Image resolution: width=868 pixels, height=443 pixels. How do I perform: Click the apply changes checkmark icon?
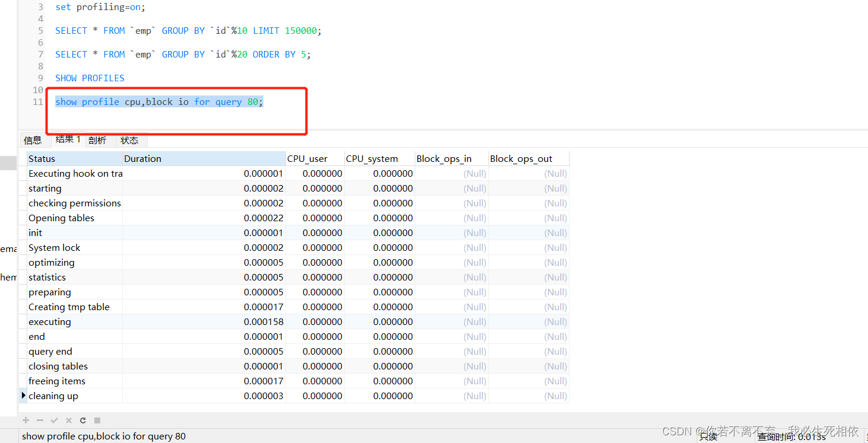tap(54, 420)
